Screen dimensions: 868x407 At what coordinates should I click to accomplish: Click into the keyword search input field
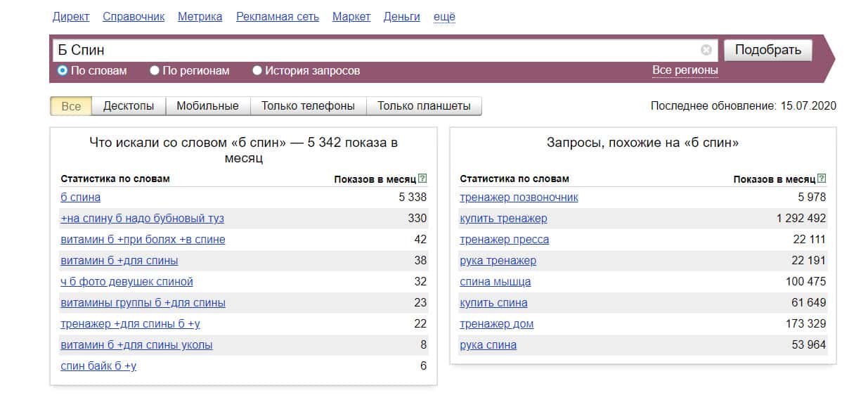[x=380, y=50]
